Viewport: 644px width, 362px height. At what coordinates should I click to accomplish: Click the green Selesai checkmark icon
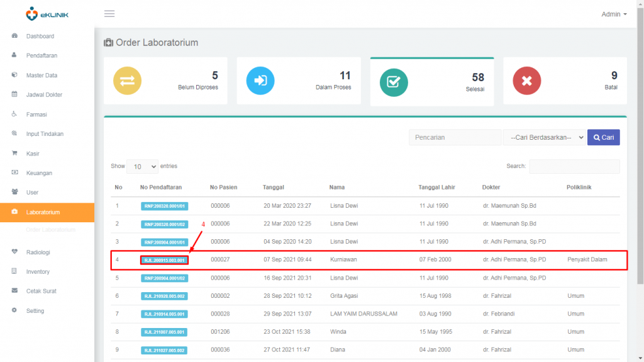click(x=394, y=82)
